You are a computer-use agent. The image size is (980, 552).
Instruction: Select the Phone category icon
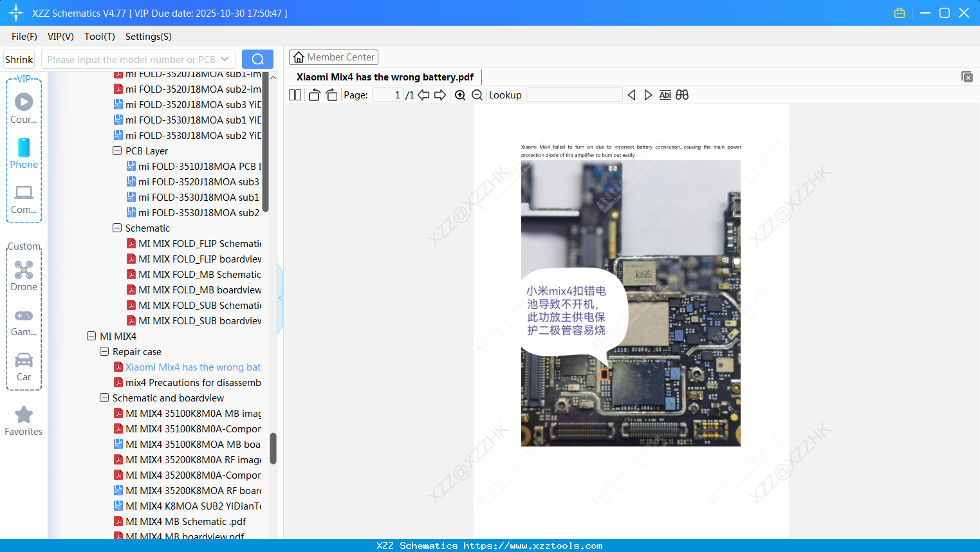[24, 147]
